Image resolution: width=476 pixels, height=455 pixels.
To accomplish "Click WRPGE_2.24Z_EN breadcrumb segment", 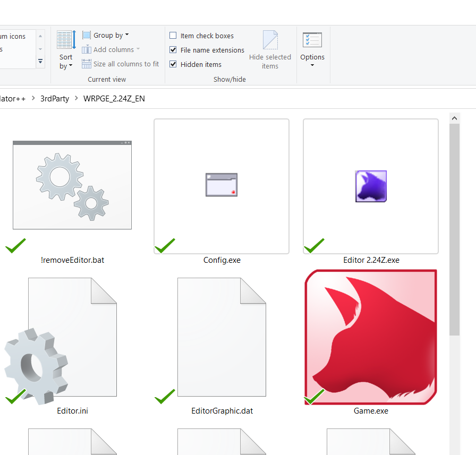I will point(114,99).
